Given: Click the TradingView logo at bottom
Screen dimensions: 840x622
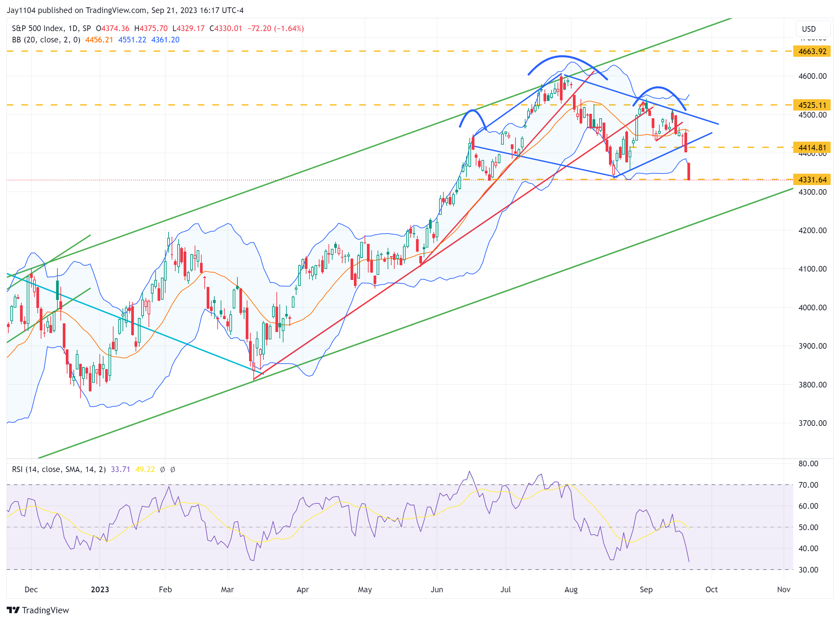Looking at the screenshot, I should (x=38, y=610).
